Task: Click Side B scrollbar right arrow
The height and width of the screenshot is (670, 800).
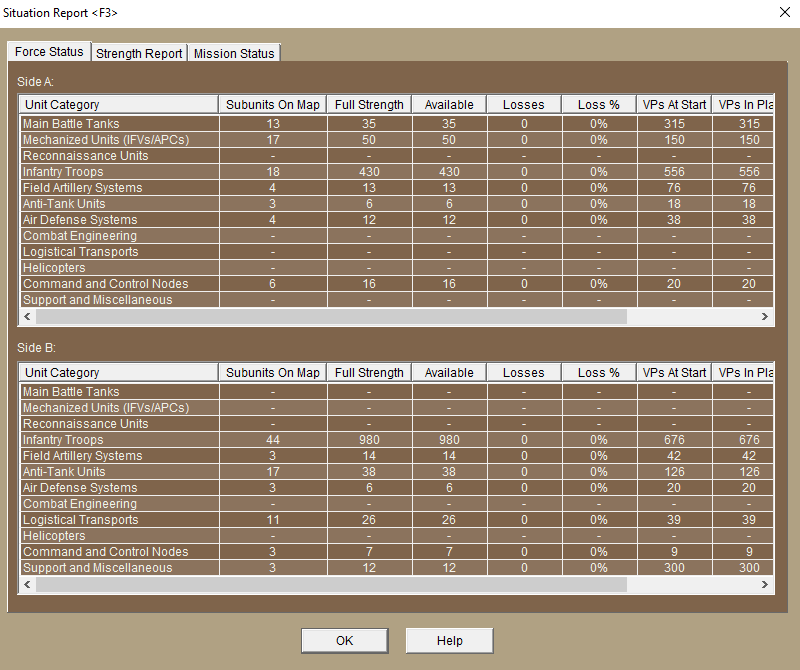Action: point(764,584)
